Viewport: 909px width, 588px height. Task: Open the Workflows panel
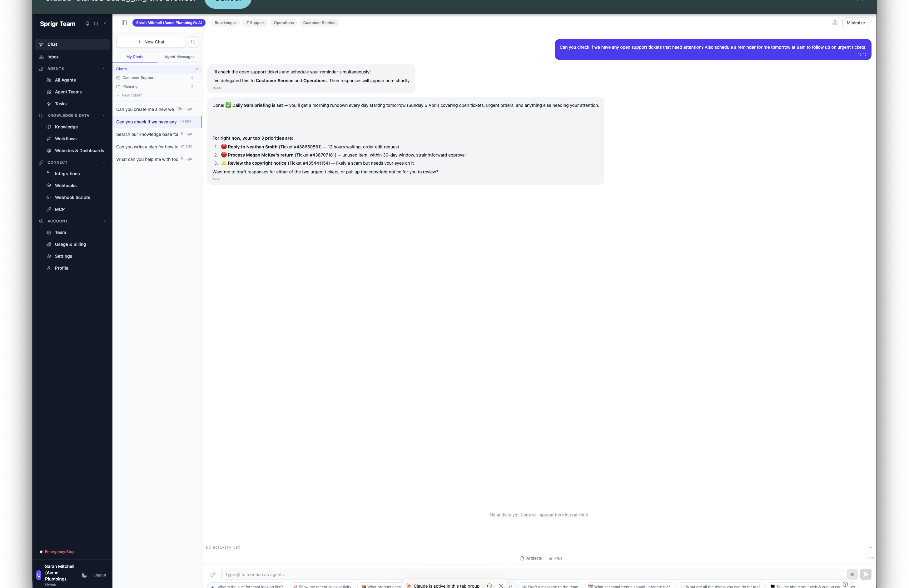click(x=65, y=138)
